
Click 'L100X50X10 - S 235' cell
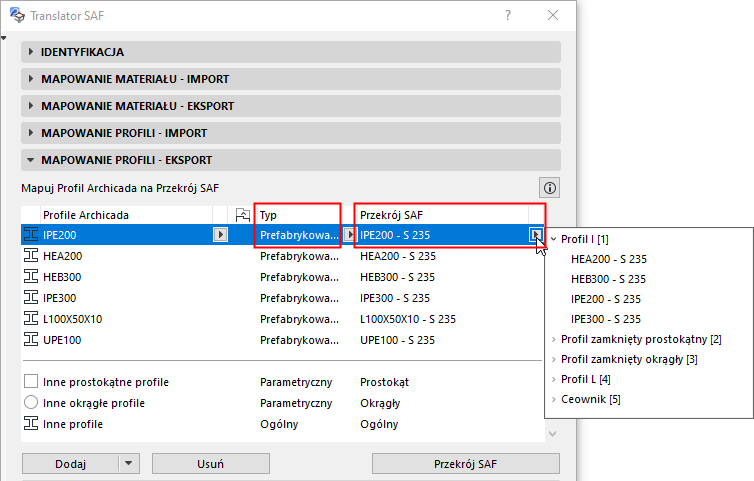point(408,319)
